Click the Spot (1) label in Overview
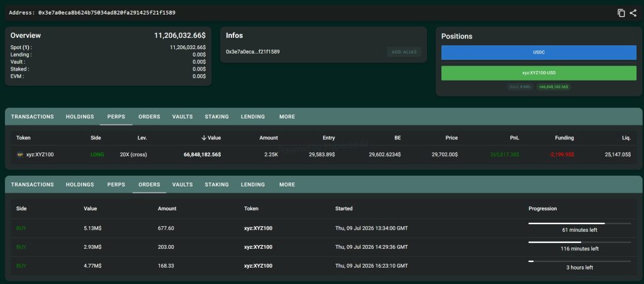This screenshot has width=644, height=284. pos(21,48)
